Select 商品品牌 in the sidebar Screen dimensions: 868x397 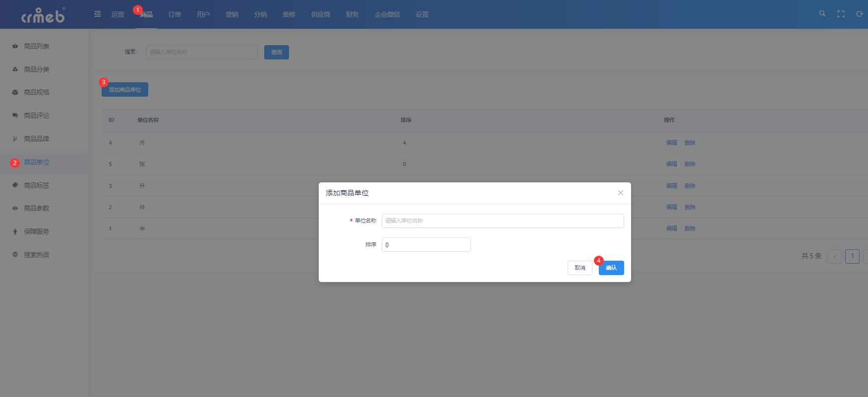click(37, 139)
